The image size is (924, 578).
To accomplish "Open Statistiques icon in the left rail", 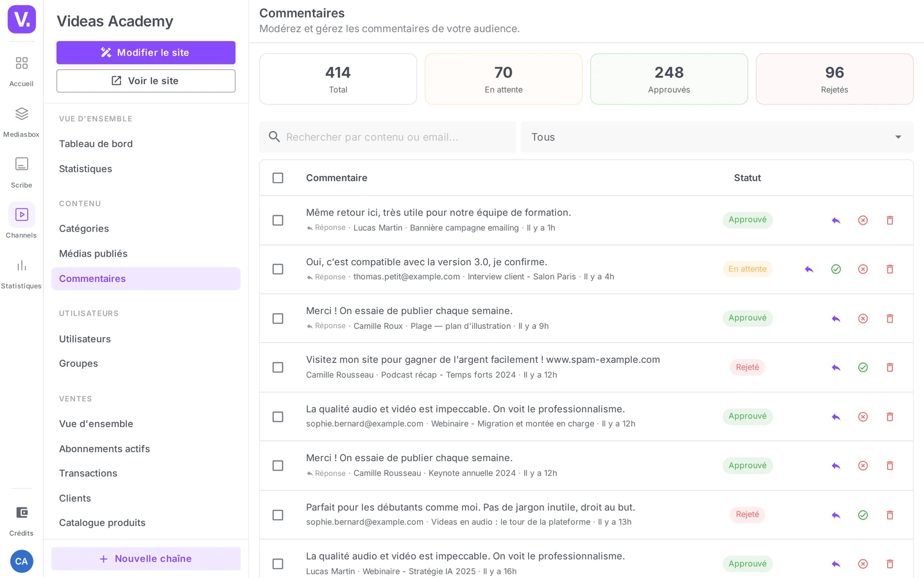I will click(21, 273).
